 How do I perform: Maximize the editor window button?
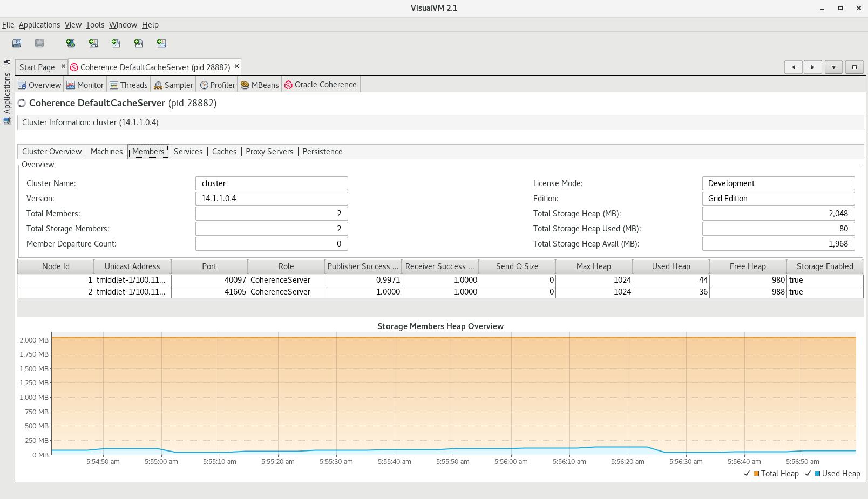tap(854, 67)
